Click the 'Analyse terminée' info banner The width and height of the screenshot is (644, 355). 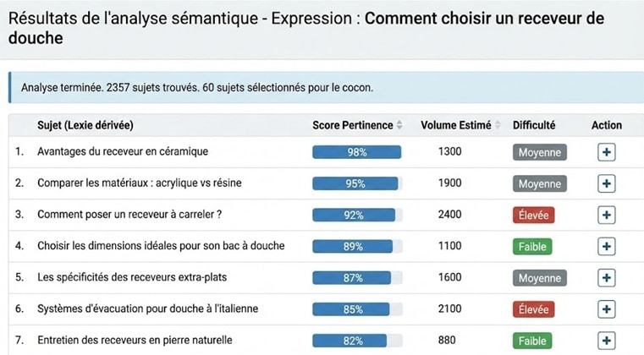(x=322, y=87)
